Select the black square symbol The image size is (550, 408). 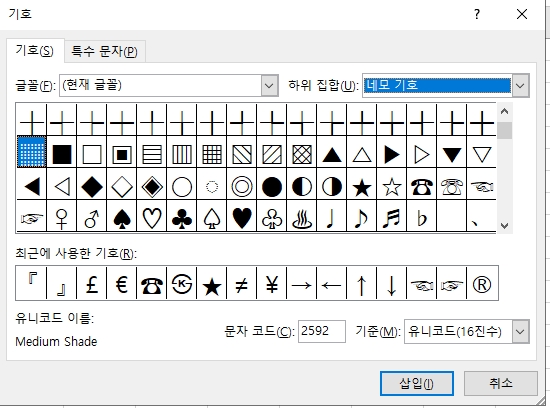[x=62, y=154]
